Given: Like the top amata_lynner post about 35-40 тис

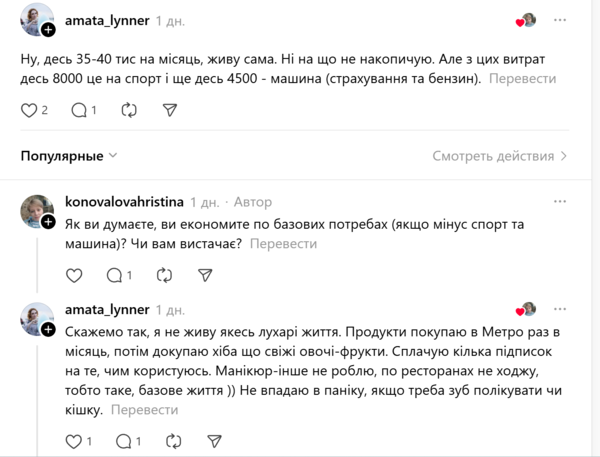Looking at the screenshot, I should [29, 110].
